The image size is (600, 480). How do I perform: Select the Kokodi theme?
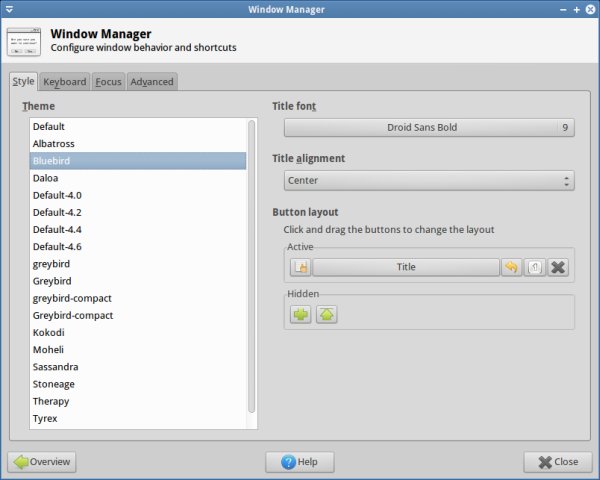pos(138,333)
